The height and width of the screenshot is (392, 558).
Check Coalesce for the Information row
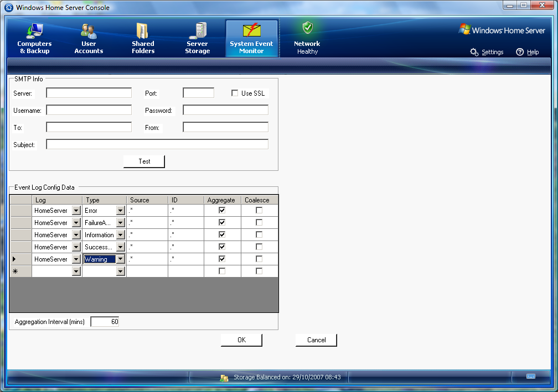pos(259,234)
